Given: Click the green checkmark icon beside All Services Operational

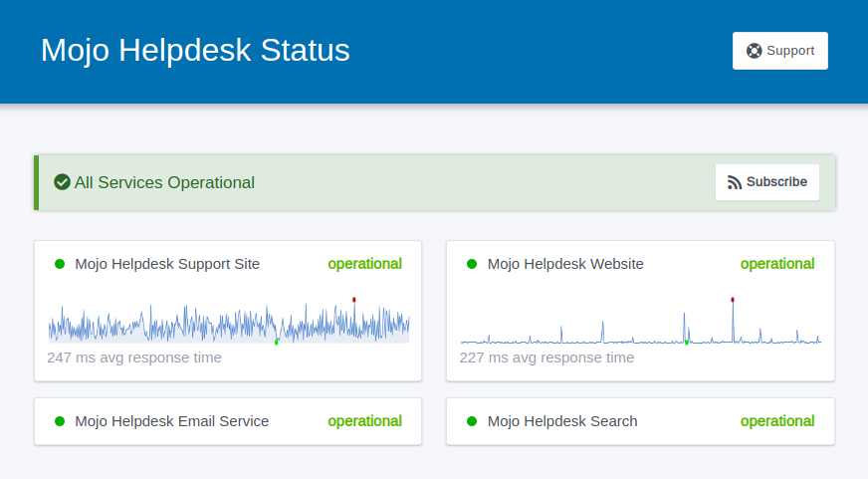Looking at the screenshot, I should pyautogui.click(x=62, y=182).
